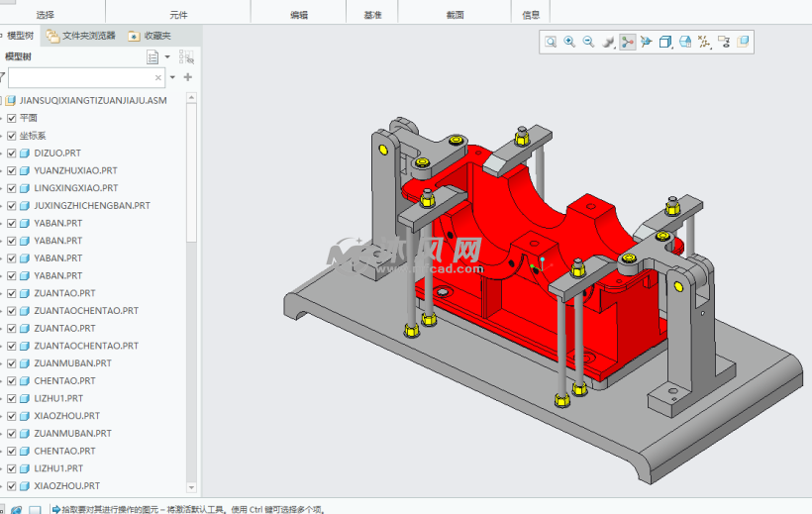Click the perspective view icon

(x=685, y=42)
